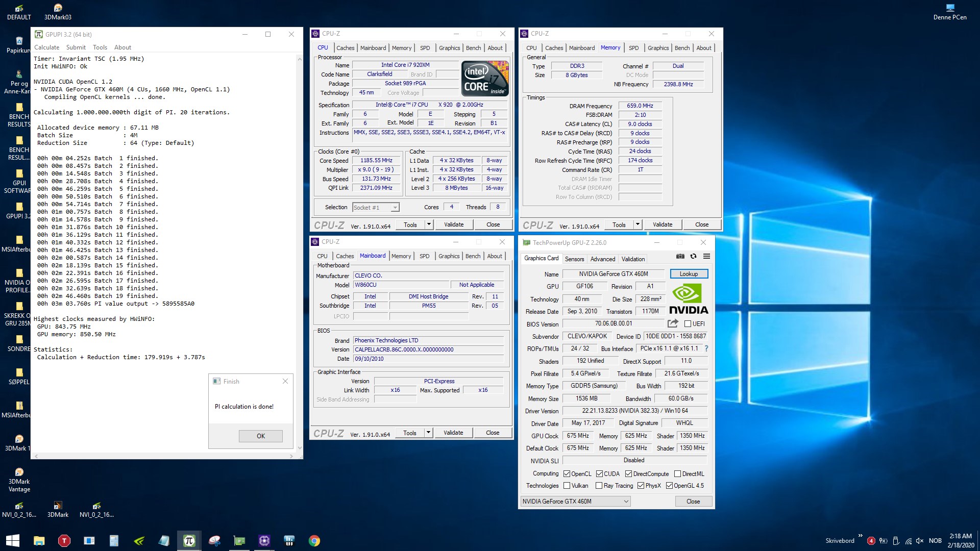Take a GPU-Z screenshot with the camera icon

680,257
